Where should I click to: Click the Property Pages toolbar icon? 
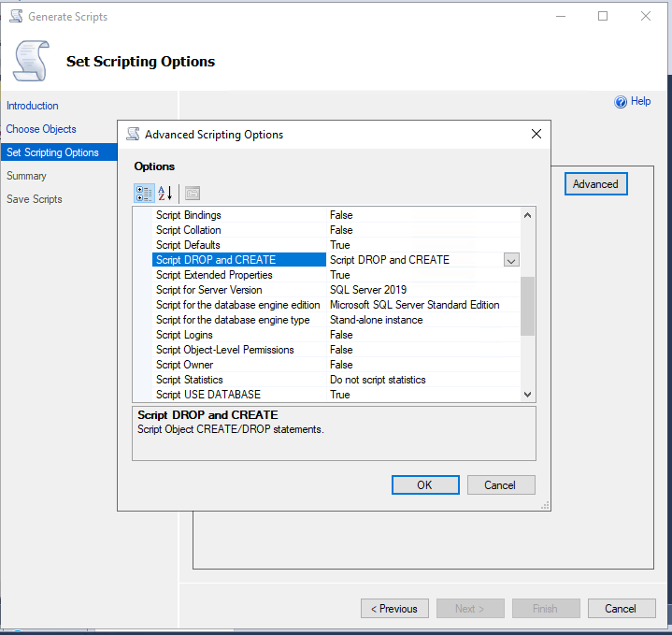pyautogui.click(x=193, y=194)
